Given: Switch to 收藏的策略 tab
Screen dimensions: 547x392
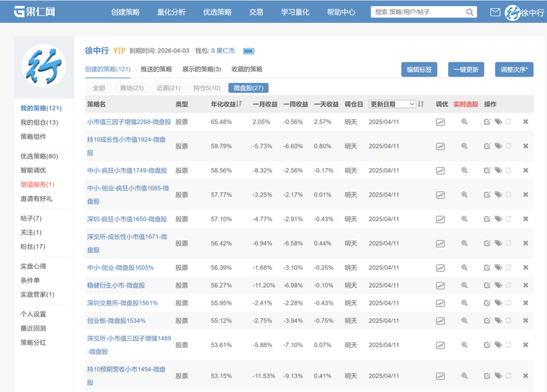Looking at the screenshot, I should click(247, 69).
